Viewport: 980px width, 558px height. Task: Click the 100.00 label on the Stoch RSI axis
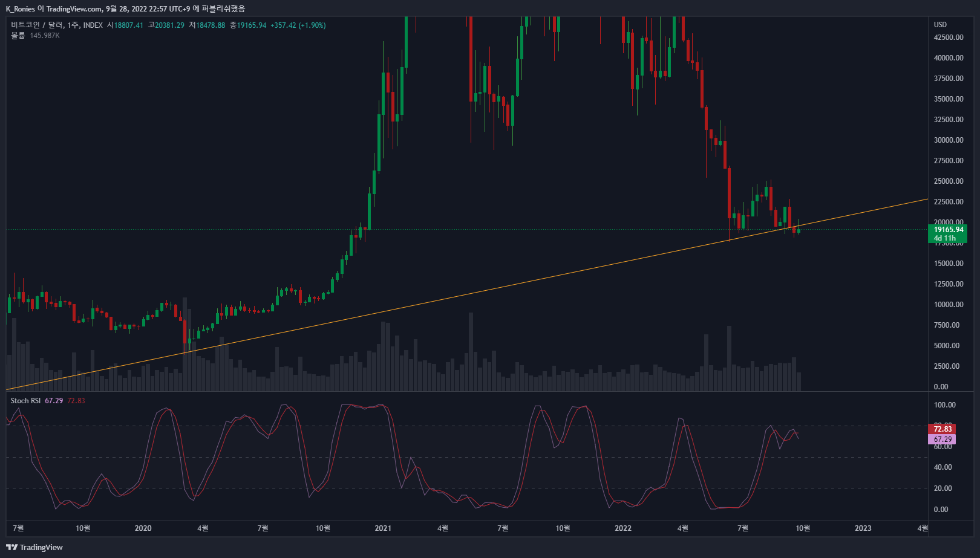[945, 405]
